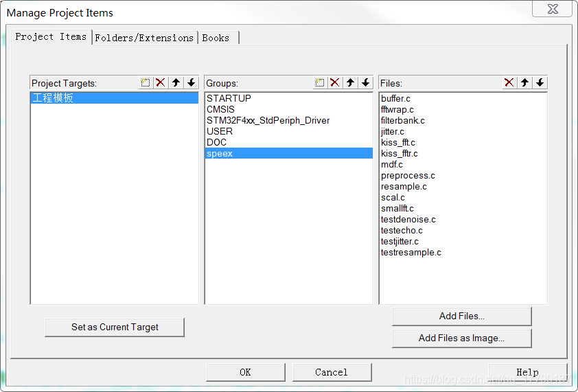Click the Add Files... button
Viewport: 578px width, 392px height.
pos(461,316)
